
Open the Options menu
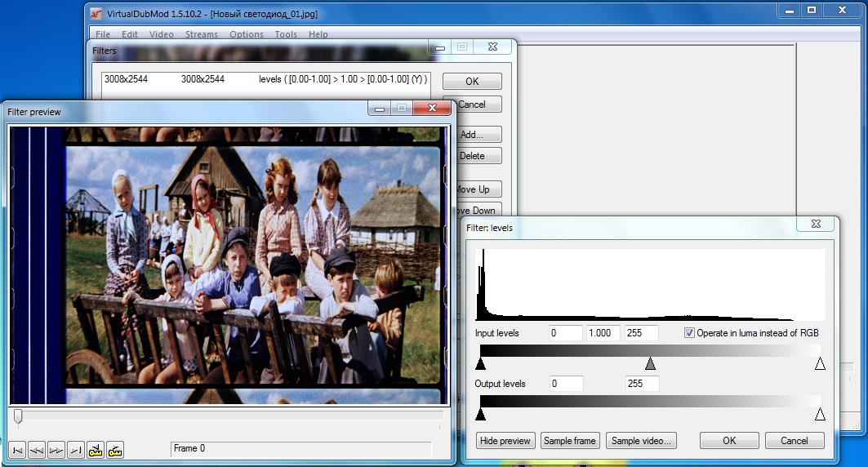(246, 34)
